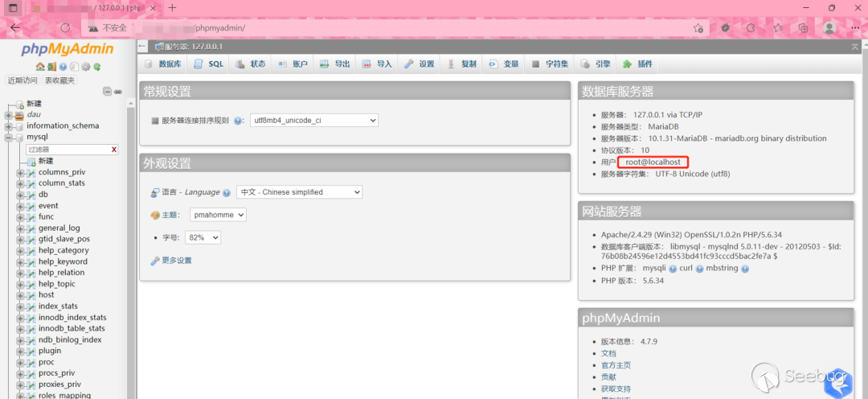Open the 数据库 (Databases) tab
868x399 pixels.
pyautogui.click(x=163, y=64)
